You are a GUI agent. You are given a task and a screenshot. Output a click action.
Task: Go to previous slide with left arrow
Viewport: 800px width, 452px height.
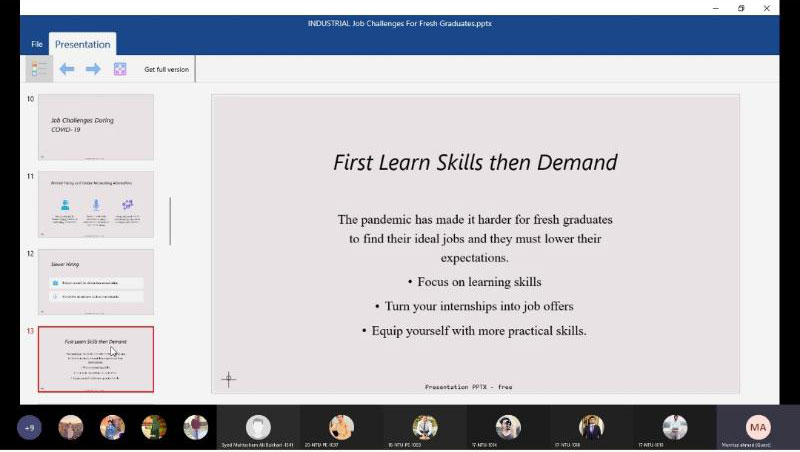point(67,69)
